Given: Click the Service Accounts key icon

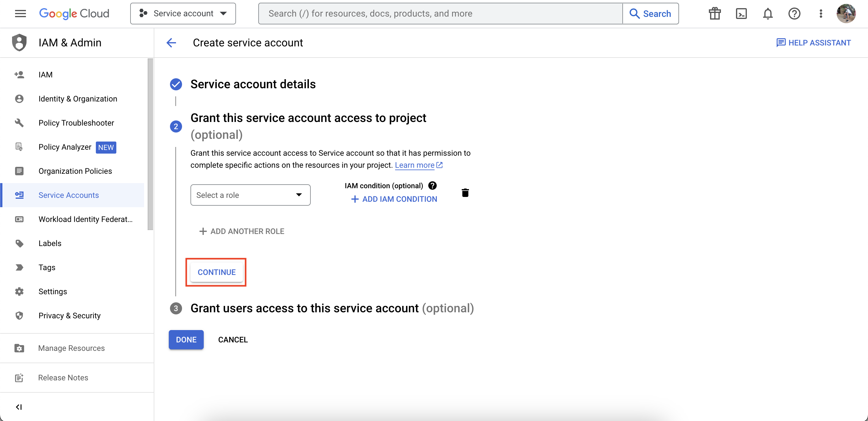Looking at the screenshot, I should tap(19, 195).
